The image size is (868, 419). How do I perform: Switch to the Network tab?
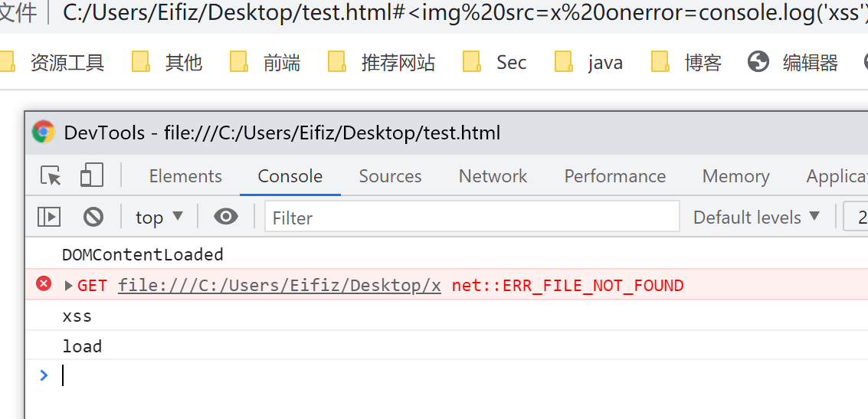[493, 176]
